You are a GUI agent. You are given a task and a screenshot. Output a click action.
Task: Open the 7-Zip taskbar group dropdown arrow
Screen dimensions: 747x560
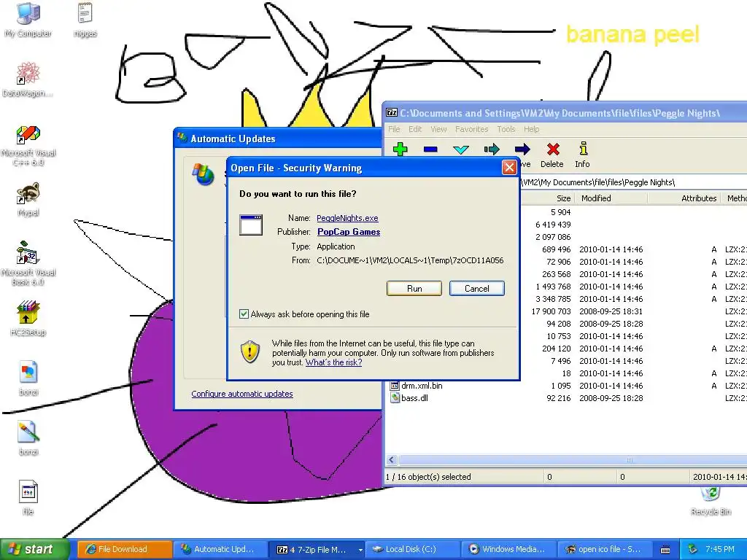coord(360,550)
